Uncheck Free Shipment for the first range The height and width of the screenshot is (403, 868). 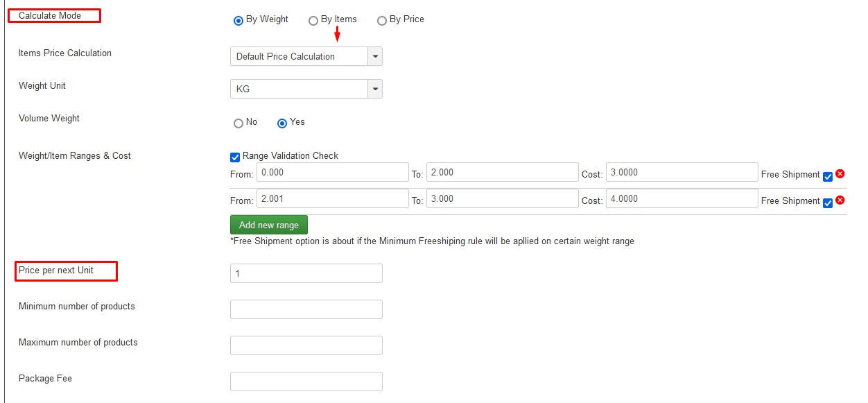click(828, 176)
